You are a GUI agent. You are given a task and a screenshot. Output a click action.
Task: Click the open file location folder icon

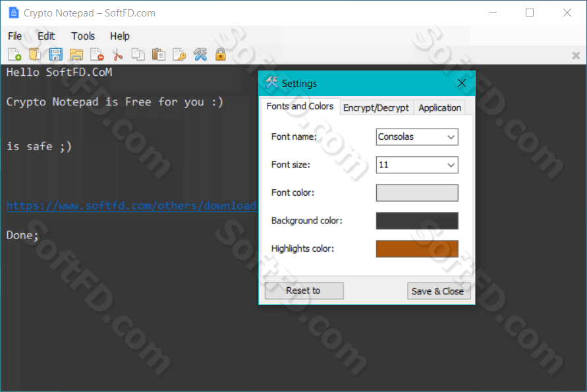coord(76,55)
